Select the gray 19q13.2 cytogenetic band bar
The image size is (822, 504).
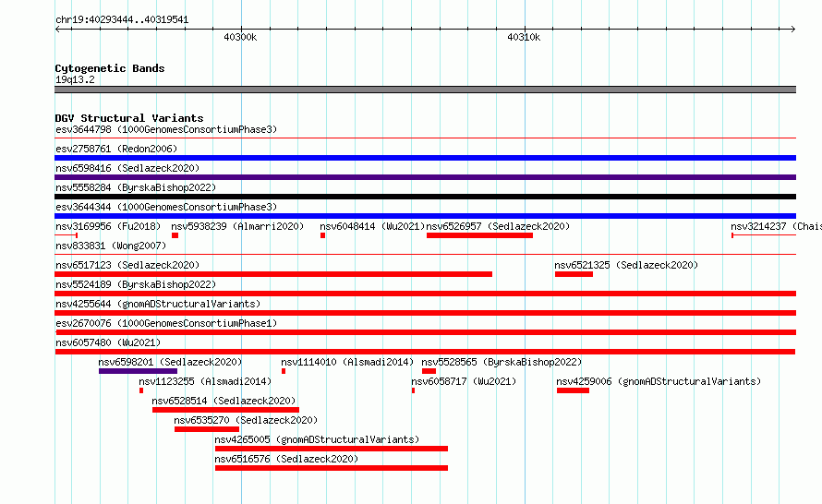click(425, 90)
